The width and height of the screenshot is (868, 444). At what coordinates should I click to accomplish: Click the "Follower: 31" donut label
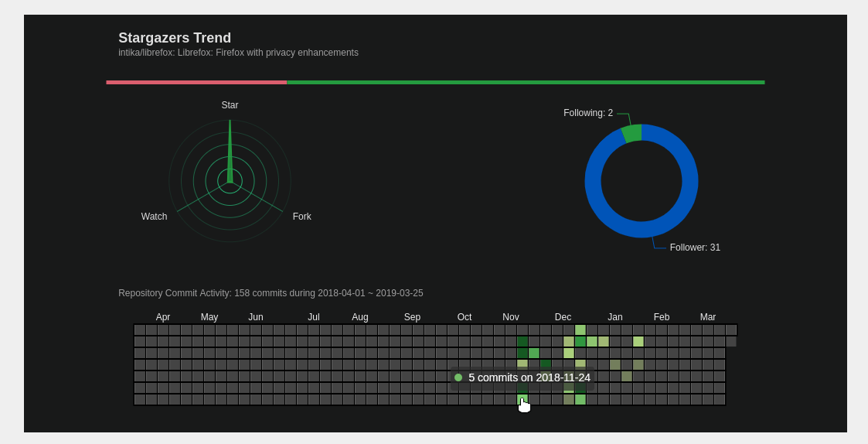pyautogui.click(x=695, y=248)
